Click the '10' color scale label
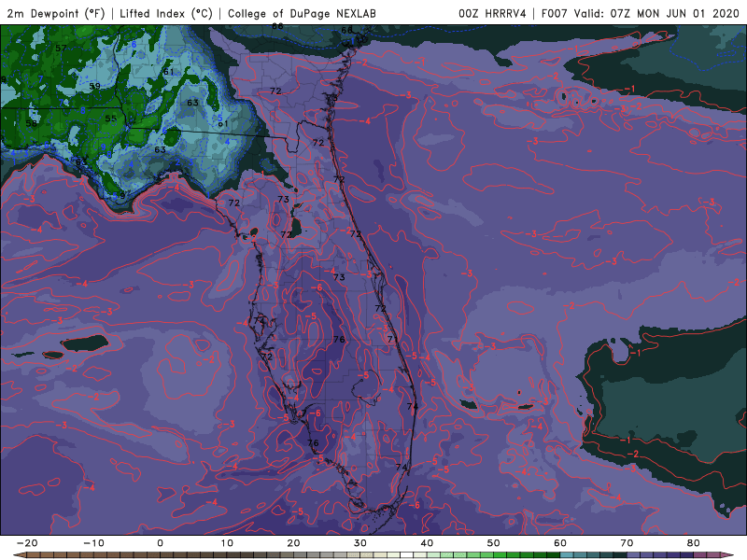Viewport: 747px width, 560px height. 227,543
